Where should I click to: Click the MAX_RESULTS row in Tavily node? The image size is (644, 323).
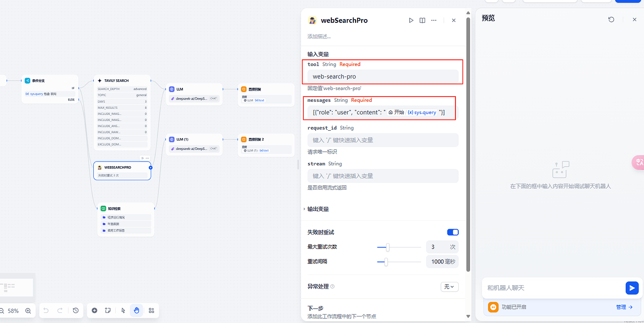click(x=122, y=107)
